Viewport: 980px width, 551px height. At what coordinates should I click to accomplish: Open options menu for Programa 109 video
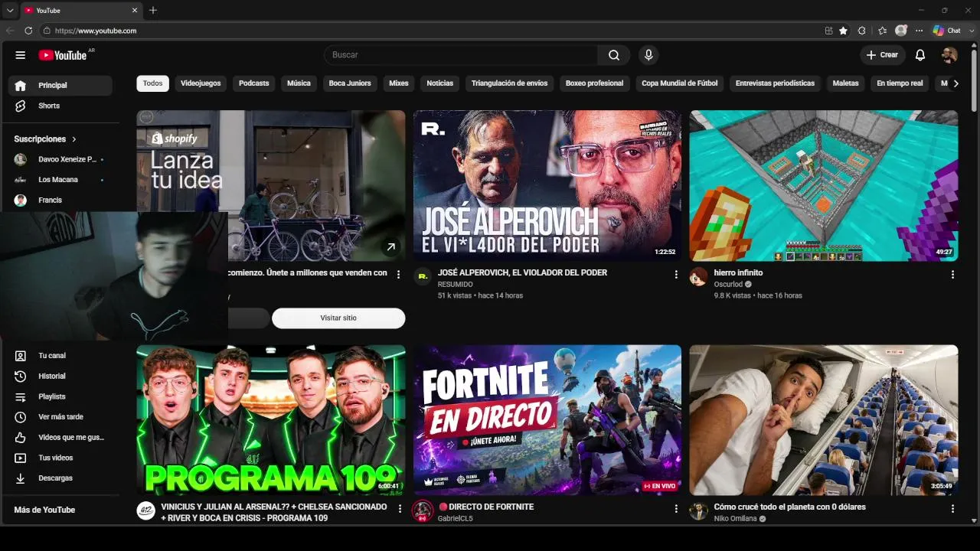(x=400, y=509)
